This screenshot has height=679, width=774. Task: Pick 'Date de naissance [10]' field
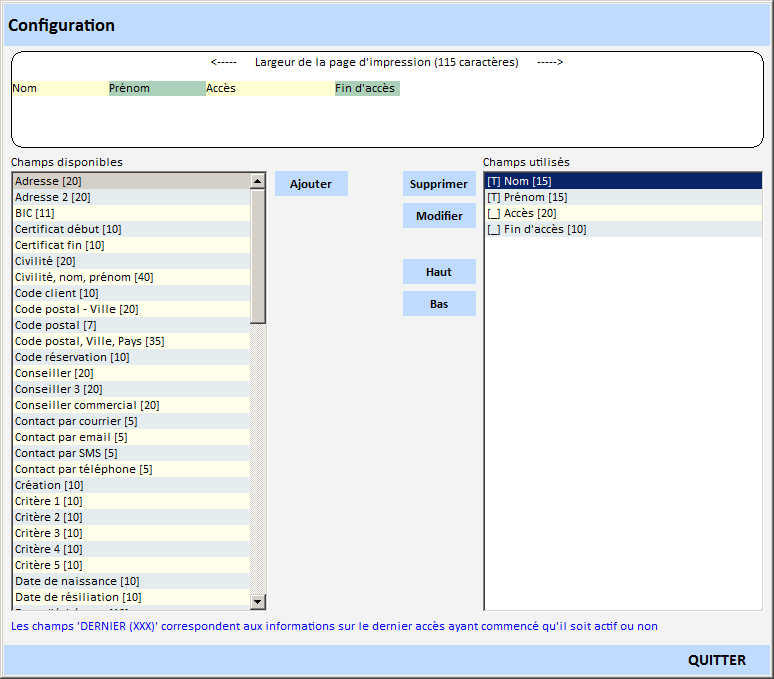pyautogui.click(x=130, y=581)
